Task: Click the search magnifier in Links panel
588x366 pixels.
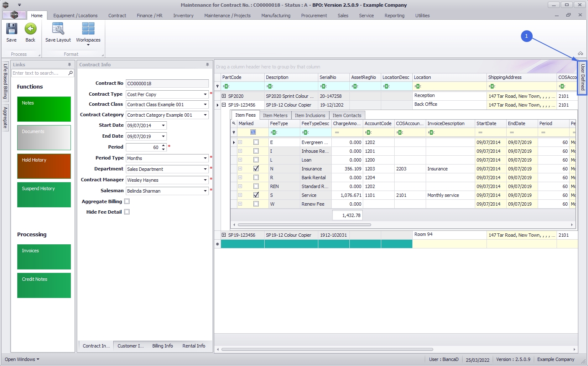Action: [70, 73]
